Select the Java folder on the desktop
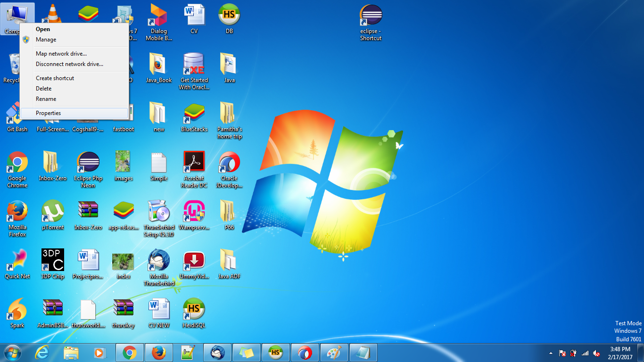Image resolution: width=644 pixels, height=362 pixels. point(229,68)
